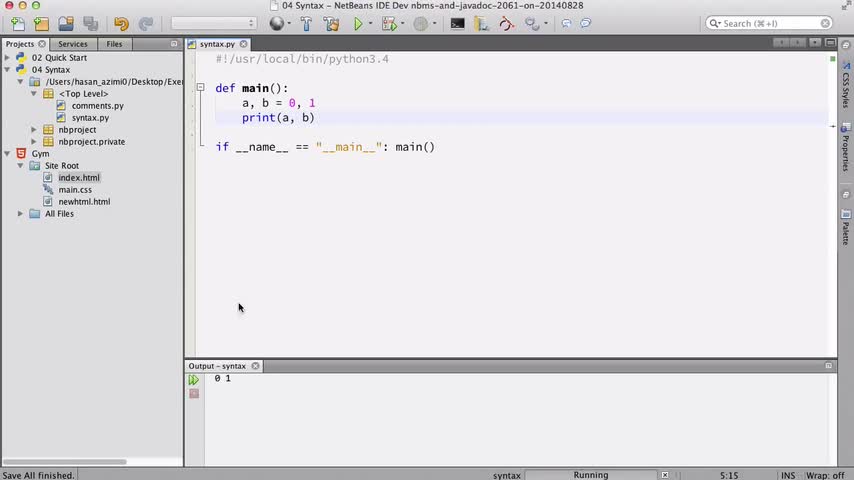This screenshot has width=854, height=480.
Task: Collapse the main() code fold
Action: (200, 87)
